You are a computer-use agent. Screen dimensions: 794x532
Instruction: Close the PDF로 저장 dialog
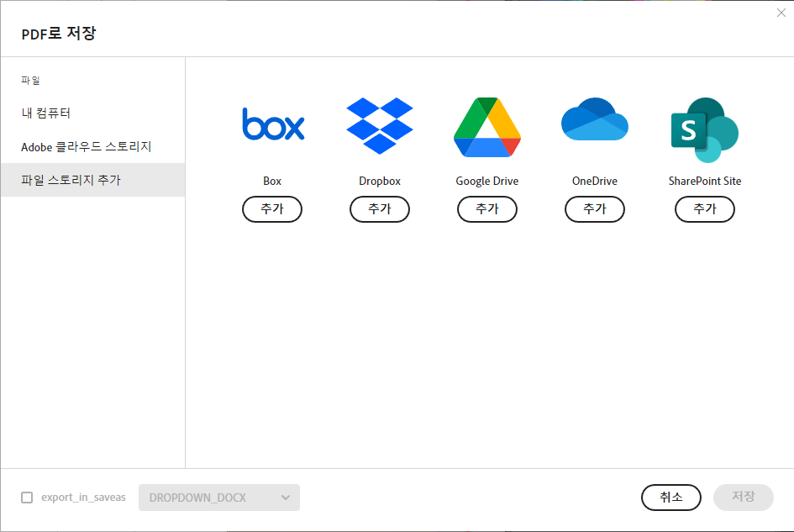point(781,13)
